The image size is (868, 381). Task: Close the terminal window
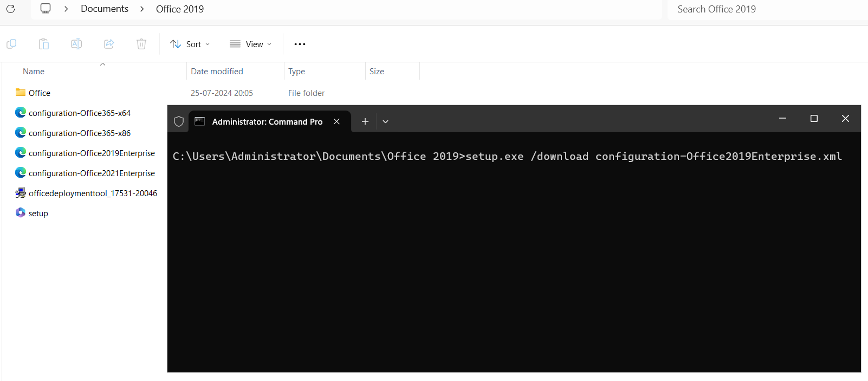(845, 118)
